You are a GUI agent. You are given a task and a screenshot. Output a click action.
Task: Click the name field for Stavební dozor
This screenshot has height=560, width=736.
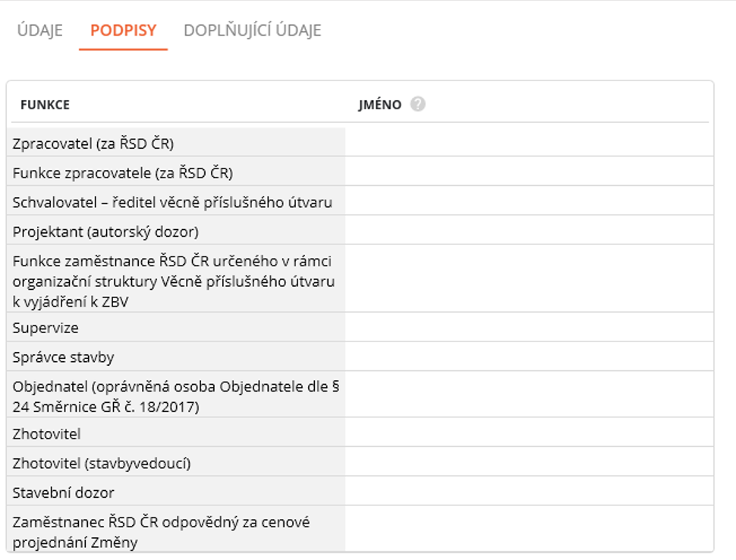528,492
